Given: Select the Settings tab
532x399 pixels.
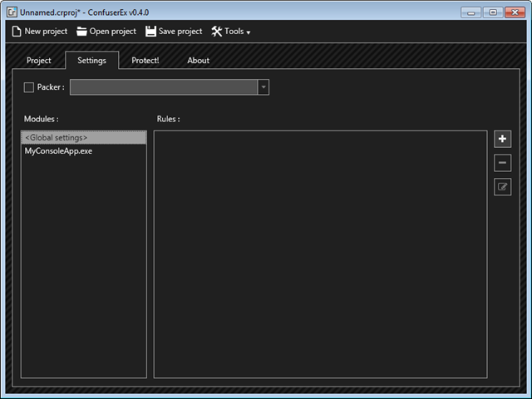Looking at the screenshot, I should (91, 61).
